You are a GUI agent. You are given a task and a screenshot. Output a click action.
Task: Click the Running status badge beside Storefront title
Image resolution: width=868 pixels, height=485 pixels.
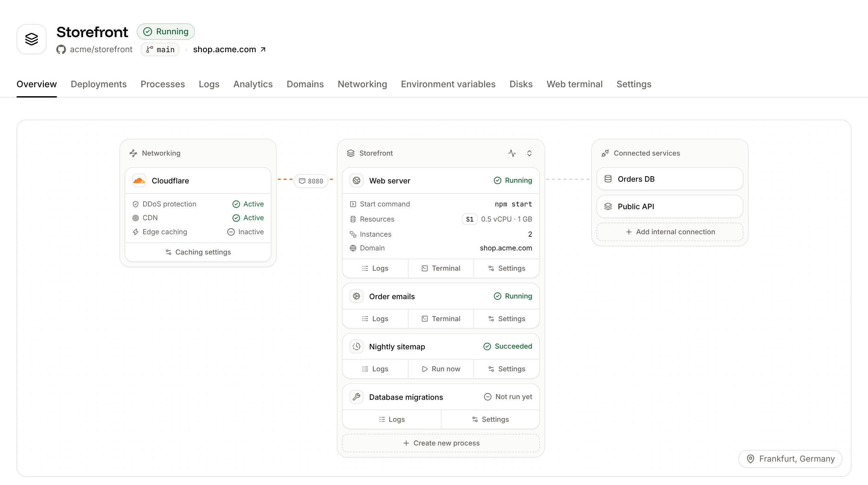point(166,32)
